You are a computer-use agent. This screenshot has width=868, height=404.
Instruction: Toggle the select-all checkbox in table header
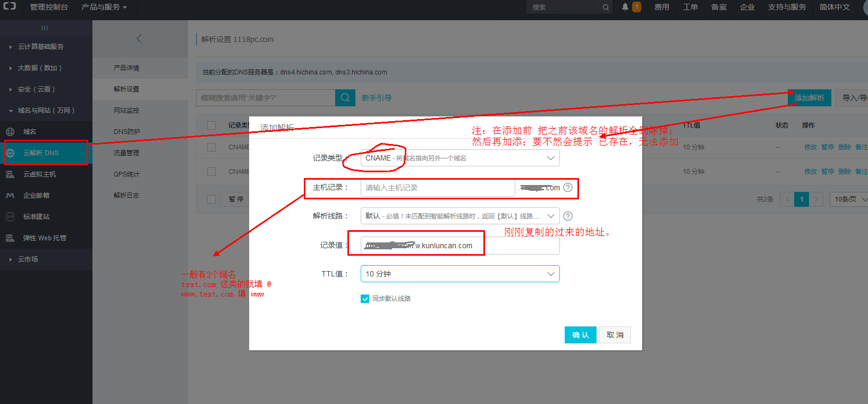pyautogui.click(x=211, y=125)
